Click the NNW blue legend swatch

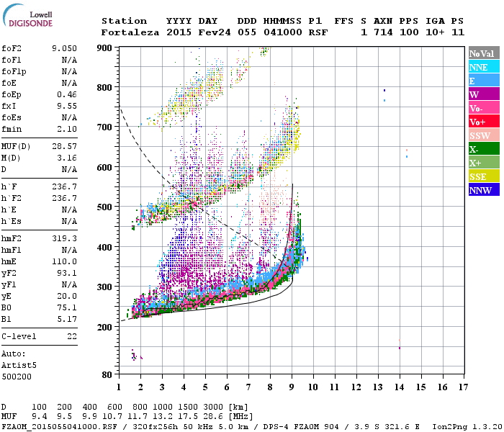coord(484,190)
